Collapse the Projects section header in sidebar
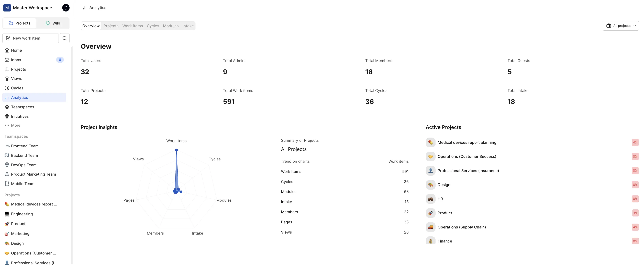Screen dimensions: 644x267 click(12, 195)
